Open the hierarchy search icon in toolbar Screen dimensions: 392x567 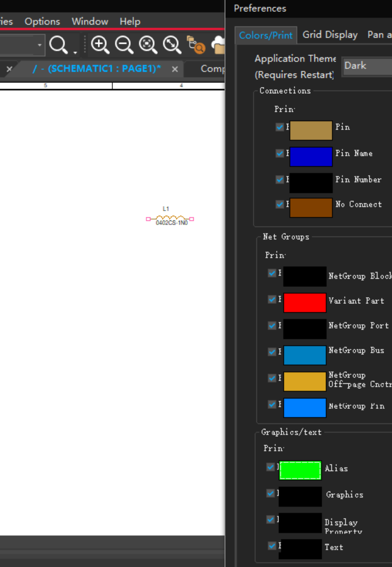coord(196,45)
